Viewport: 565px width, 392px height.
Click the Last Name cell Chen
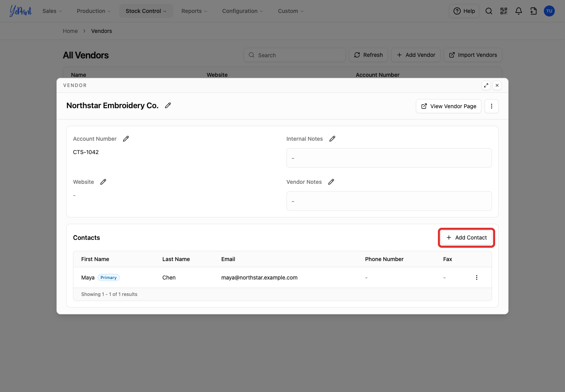point(169,278)
